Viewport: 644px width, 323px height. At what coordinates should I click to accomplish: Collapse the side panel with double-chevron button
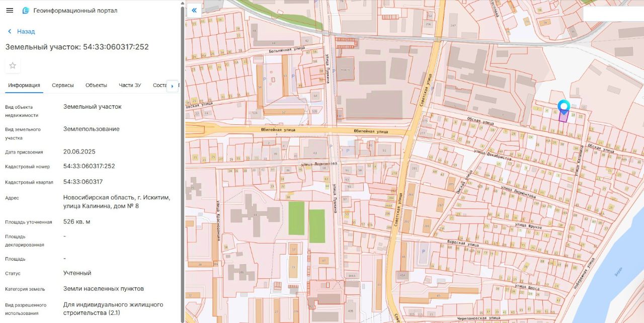click(194, 10)
